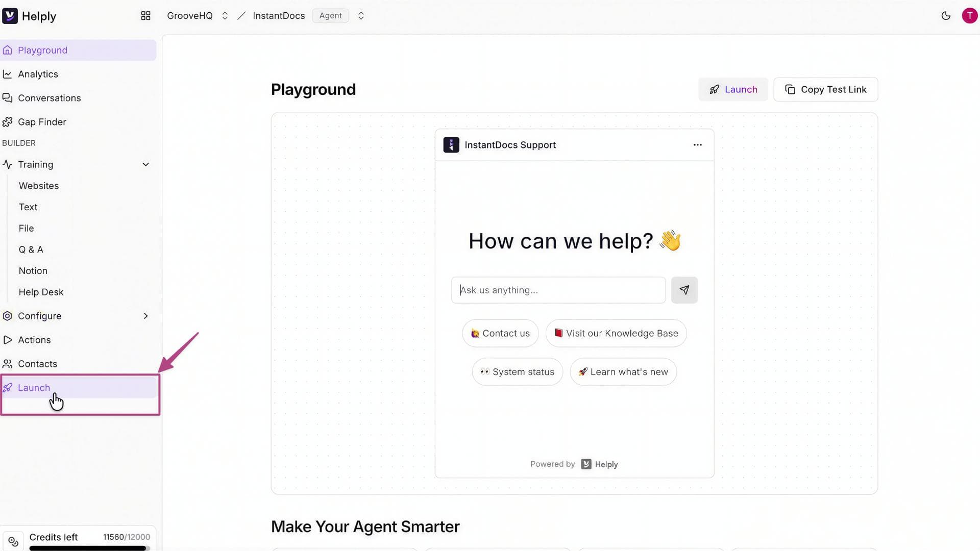
Task: Click the Helply logo icon
Action: point(10,16)
